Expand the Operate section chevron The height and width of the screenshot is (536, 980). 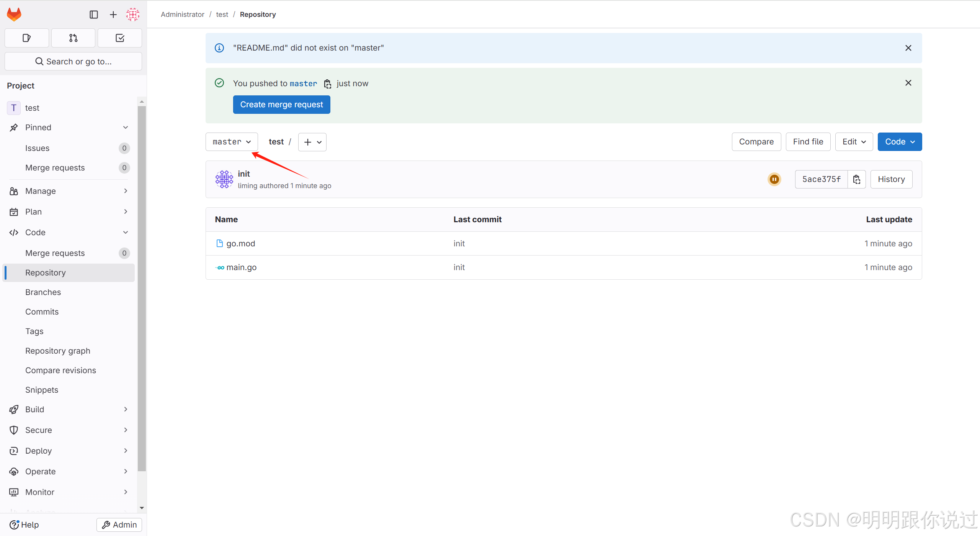point(126,472)
